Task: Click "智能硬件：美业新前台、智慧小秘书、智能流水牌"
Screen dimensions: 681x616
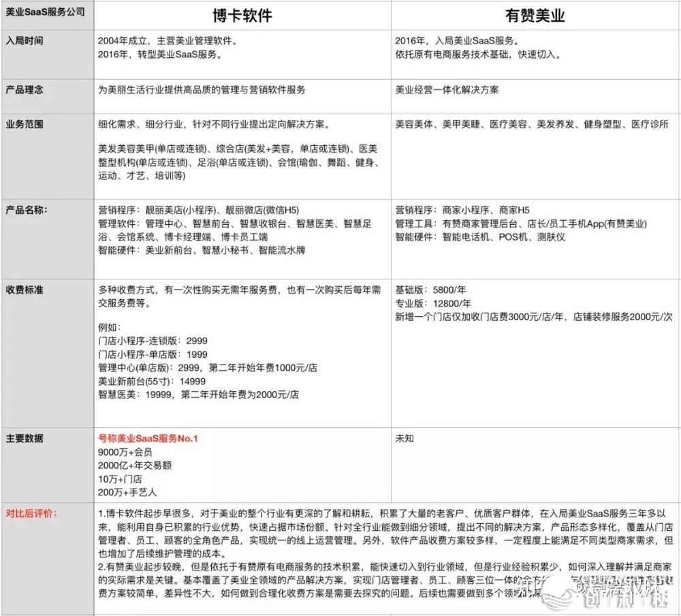Action: tap(202, 250)
